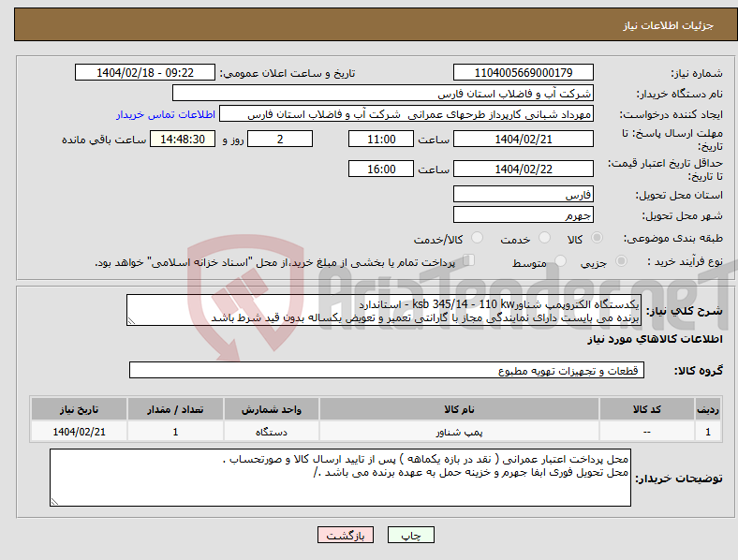This screenshot has height=560, width=738.
Task: Click the announcement date field 1404/02/18 - 09:22
Action: [x=145, y=72]
